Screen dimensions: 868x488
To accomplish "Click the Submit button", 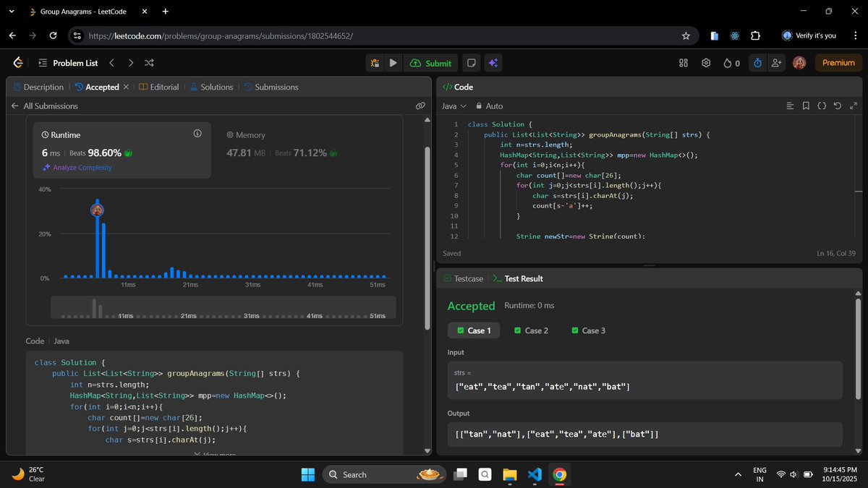I will point(430,63).
